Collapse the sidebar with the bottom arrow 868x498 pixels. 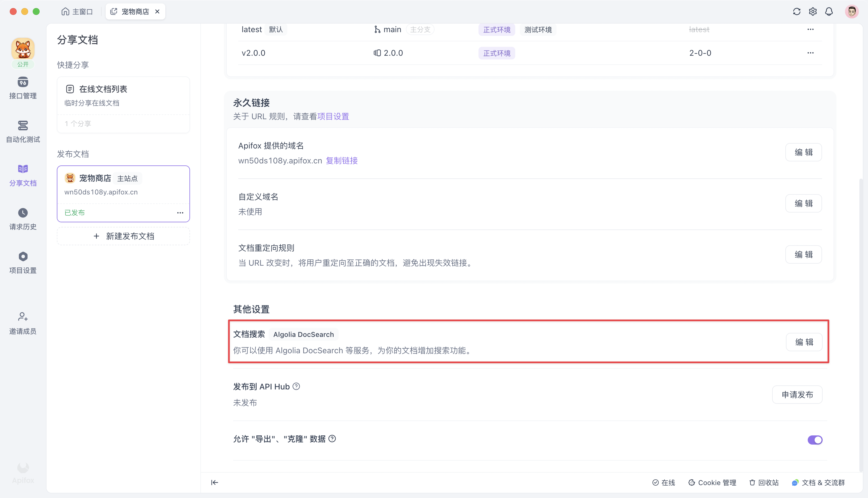point(215,482)
